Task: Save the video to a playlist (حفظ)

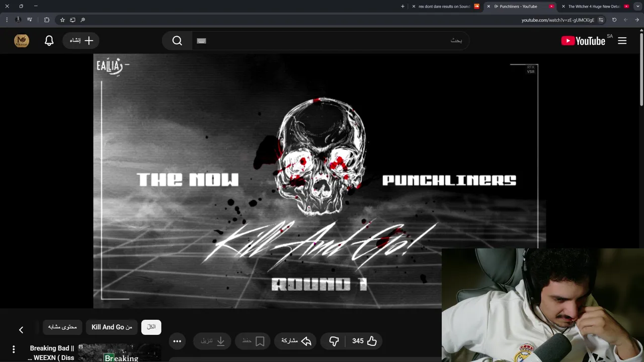Action: pyautogui.click(x=253, y=341)
